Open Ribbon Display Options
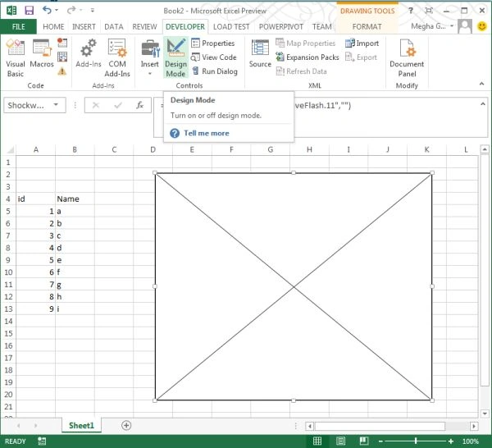492x448 pixels. pos(429,11)
